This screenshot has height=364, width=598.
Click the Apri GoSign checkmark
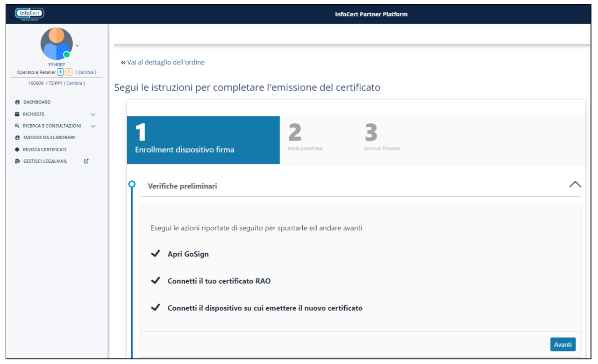(156, 254)
